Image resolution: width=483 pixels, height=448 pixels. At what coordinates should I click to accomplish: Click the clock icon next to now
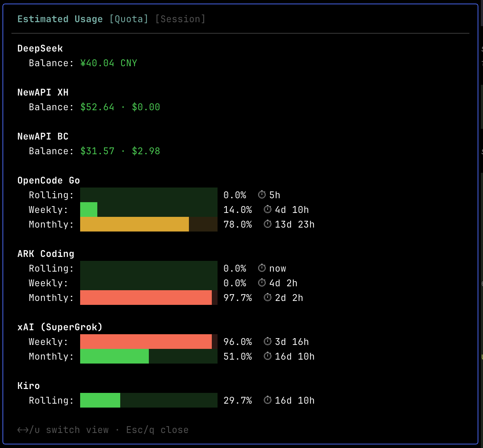262,268
